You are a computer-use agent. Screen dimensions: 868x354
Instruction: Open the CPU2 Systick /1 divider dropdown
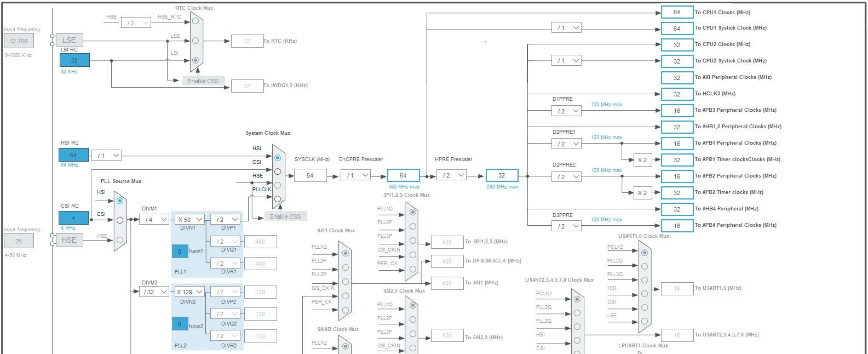[566, 61]
